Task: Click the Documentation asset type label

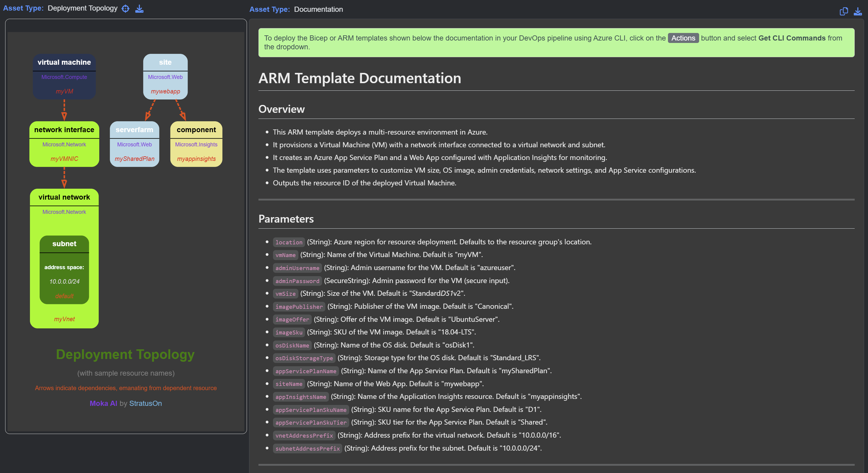Action: 318,9
